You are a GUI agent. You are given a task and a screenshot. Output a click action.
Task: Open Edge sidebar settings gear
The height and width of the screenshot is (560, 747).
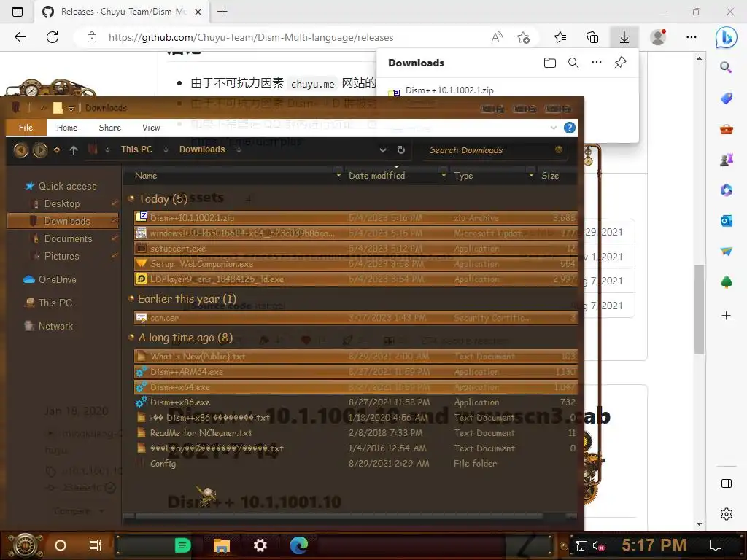726,514
